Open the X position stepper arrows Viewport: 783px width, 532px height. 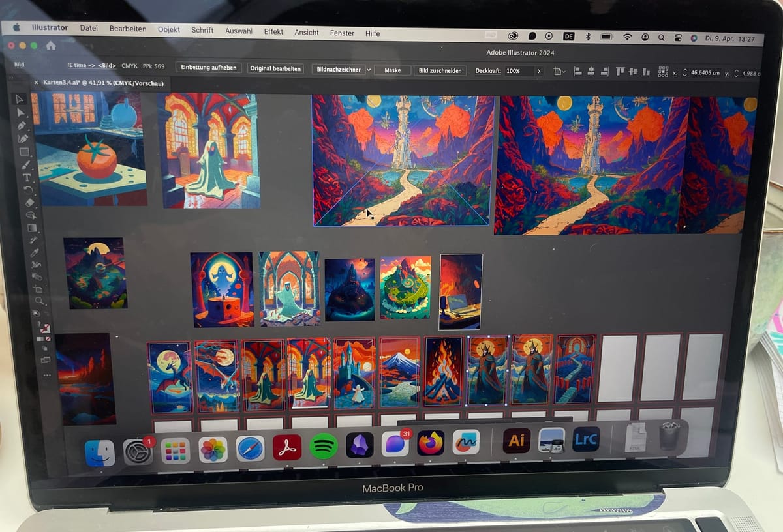pos(684,72)
